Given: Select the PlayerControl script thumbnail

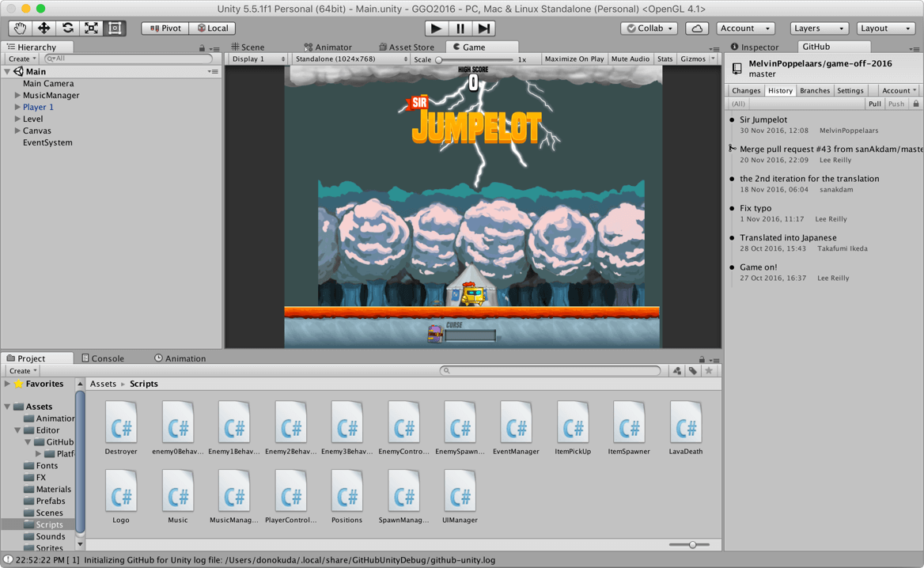Looking at the screenshot, I should click(x=290, y=496).
